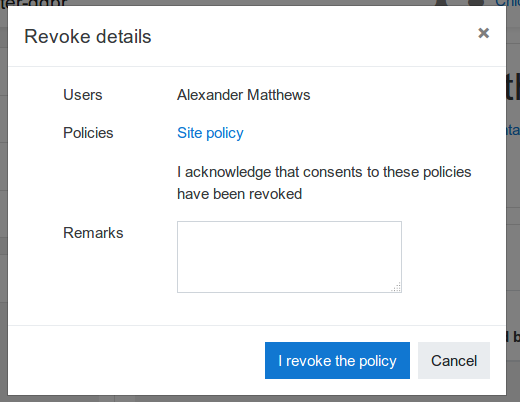520x402 pixels.
Task: Click the notification bell behind the dialog
Action: (x=441, y=3)
